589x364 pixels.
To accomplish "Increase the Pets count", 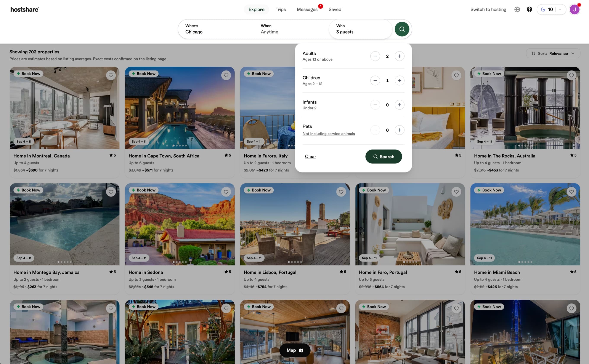I will (x=400, y=130).
